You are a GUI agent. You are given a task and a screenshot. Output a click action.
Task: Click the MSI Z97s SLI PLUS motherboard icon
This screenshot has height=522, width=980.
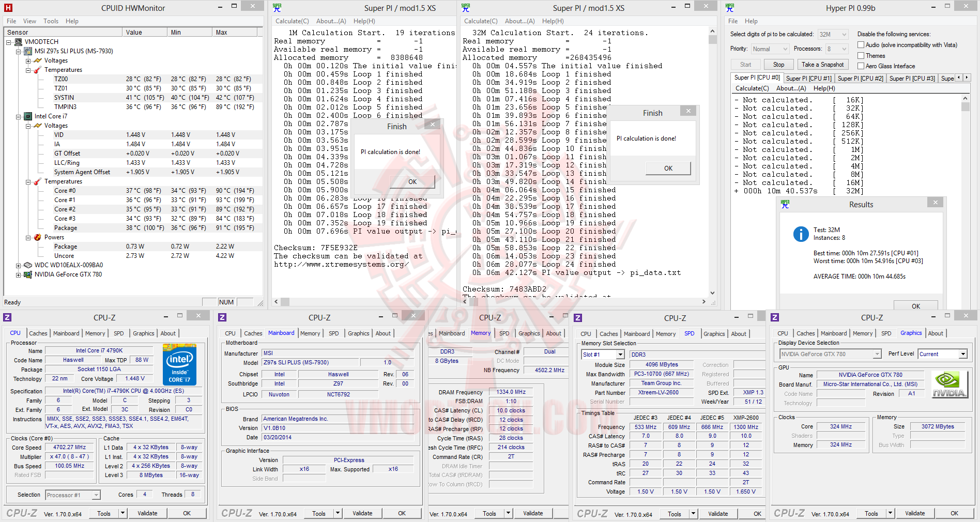pos(29,51)
